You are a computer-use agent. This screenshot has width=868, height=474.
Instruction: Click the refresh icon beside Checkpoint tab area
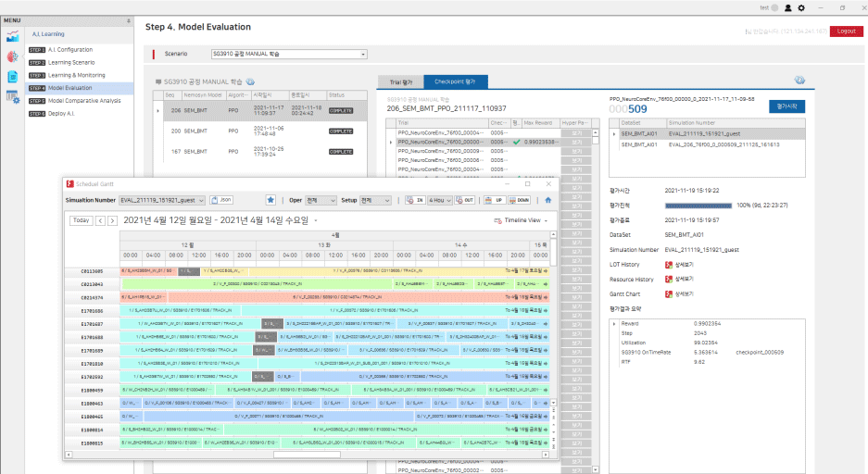coord(799,81)
